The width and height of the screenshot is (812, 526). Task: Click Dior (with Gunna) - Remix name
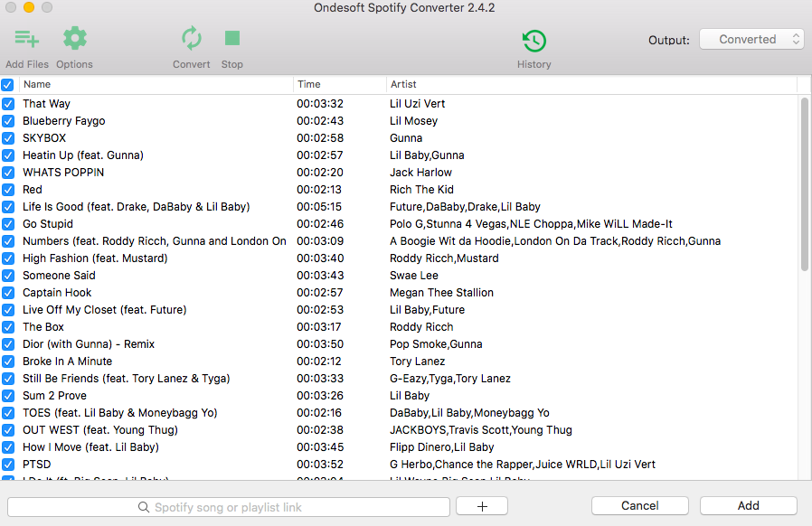click(89, 344)
